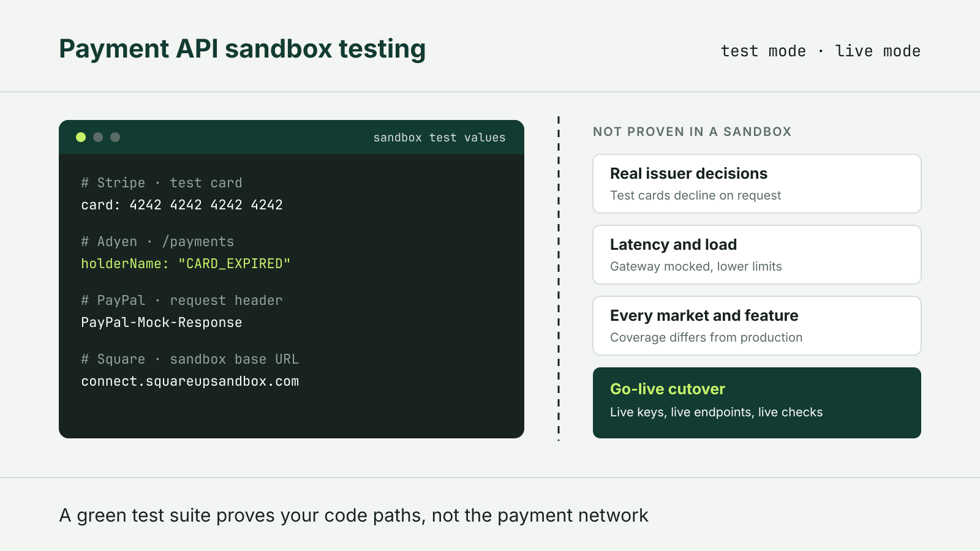The image size is (980, 551).
Task: Click "Coverage differs from production" text
Action: coord(706,337)
